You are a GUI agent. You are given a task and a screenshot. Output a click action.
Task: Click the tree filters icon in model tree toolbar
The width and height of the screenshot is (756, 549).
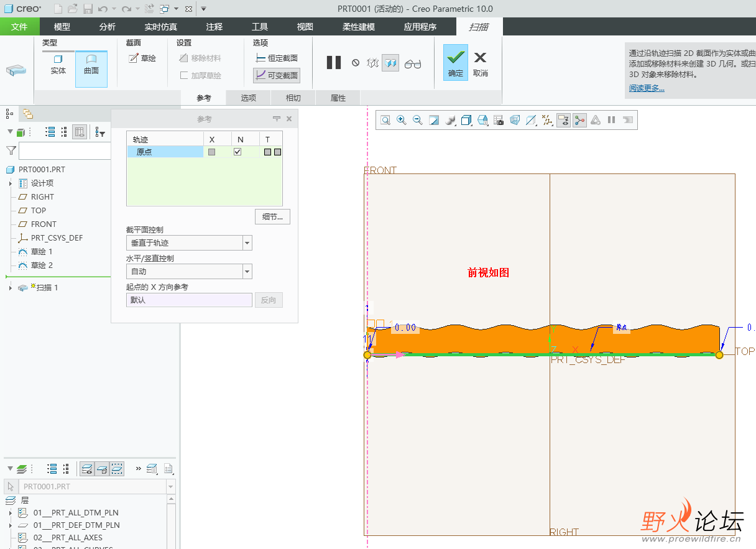(100, 132)
